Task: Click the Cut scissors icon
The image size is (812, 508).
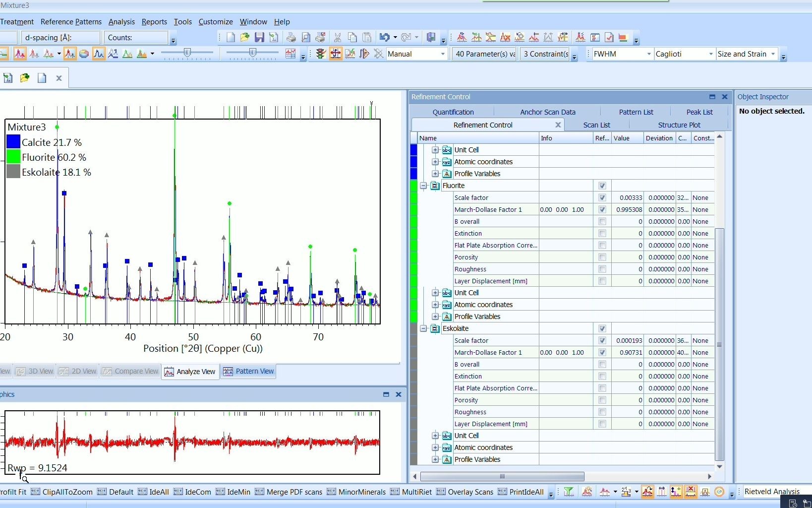Action: [338, 37]
